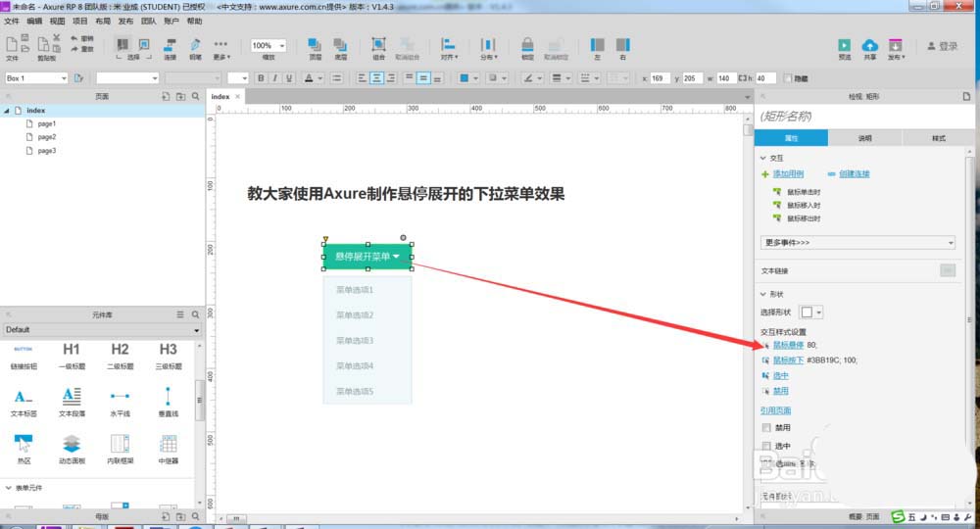Collapse the Interactions (交互) section

pyautogui.click(x=763, y=158)
